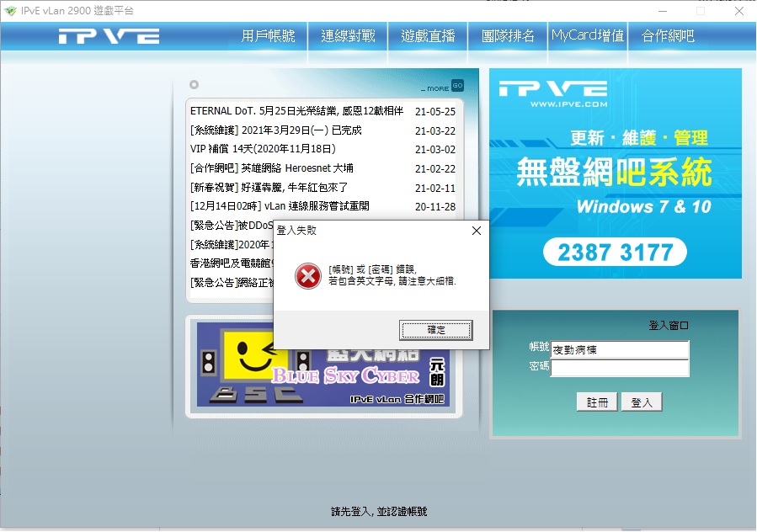
Task: Open news [新春祝賀] 好運犇騰, 牛年紅包來了
Action: tap(269, 188)
